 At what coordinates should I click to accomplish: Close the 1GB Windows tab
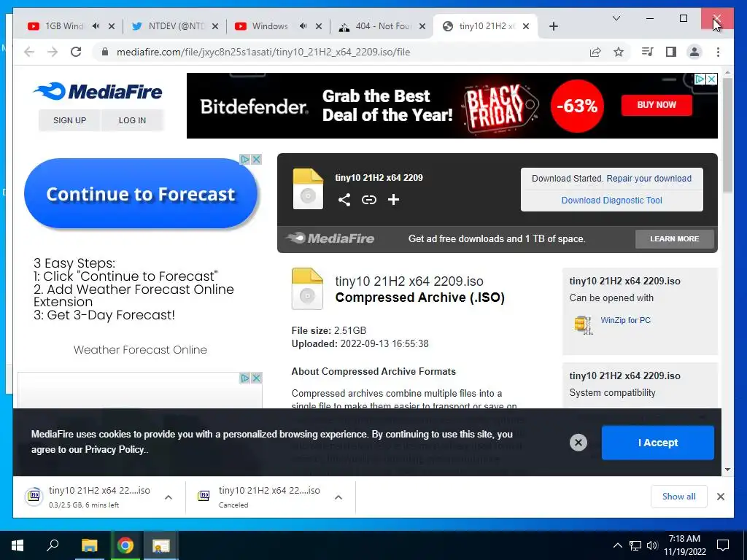coord(112,26)
